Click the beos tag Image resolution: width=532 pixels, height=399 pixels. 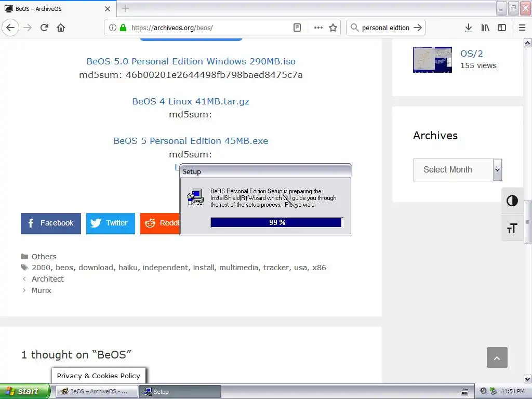pyautogui.click(x=64, y=268)
